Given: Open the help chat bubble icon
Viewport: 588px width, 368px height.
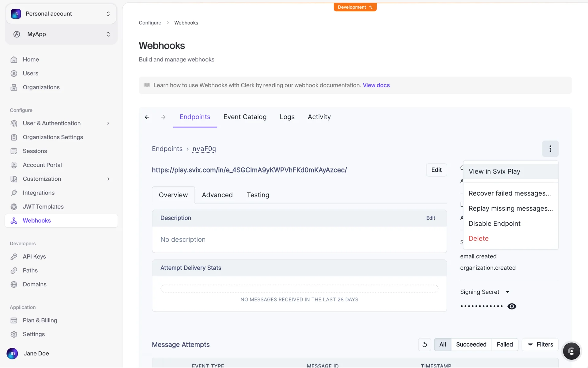Looking at the screenshot, I should pos(571,351).
